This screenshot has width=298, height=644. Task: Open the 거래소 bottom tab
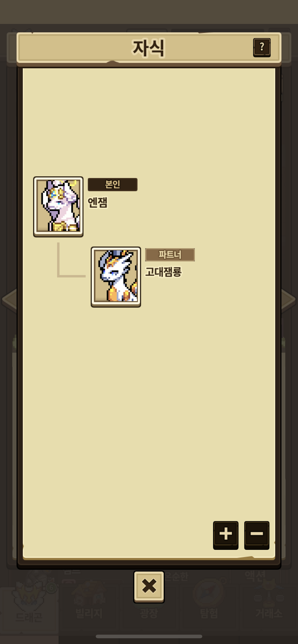pos(269,610)
